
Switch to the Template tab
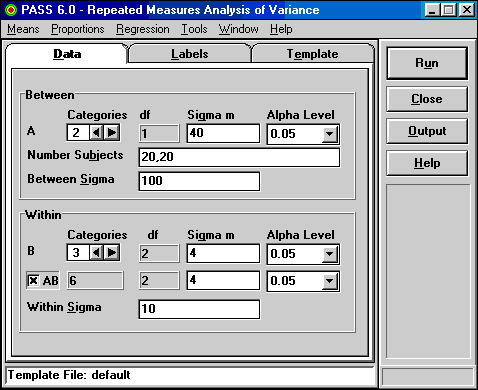(312, 54)
